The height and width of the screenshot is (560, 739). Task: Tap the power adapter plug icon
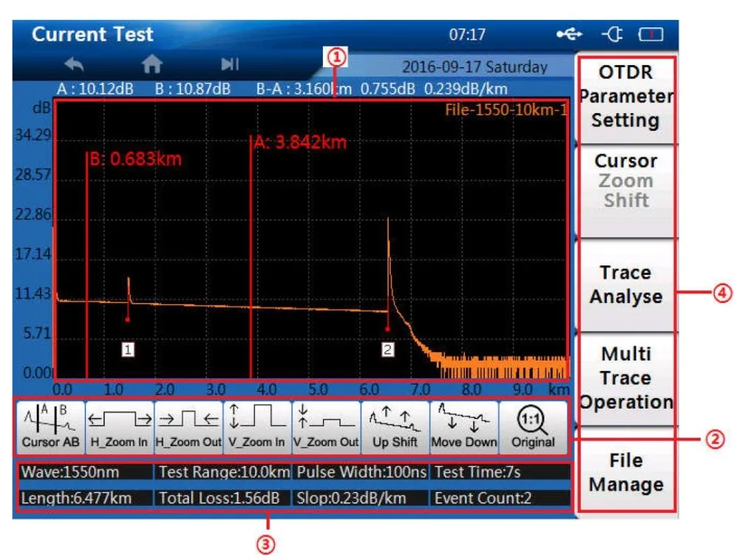point(612,35)
